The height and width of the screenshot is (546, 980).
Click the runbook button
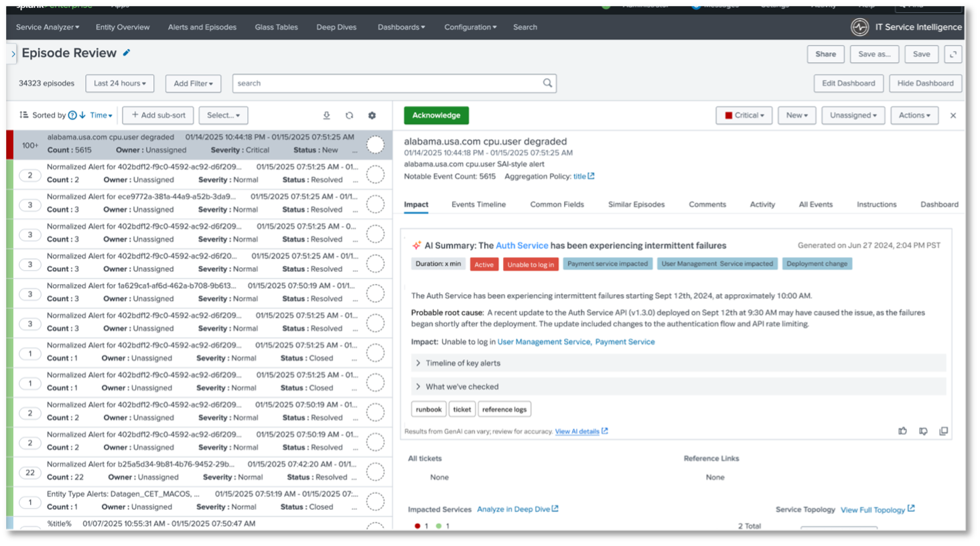pyautogui.click(x=429, y=409)
